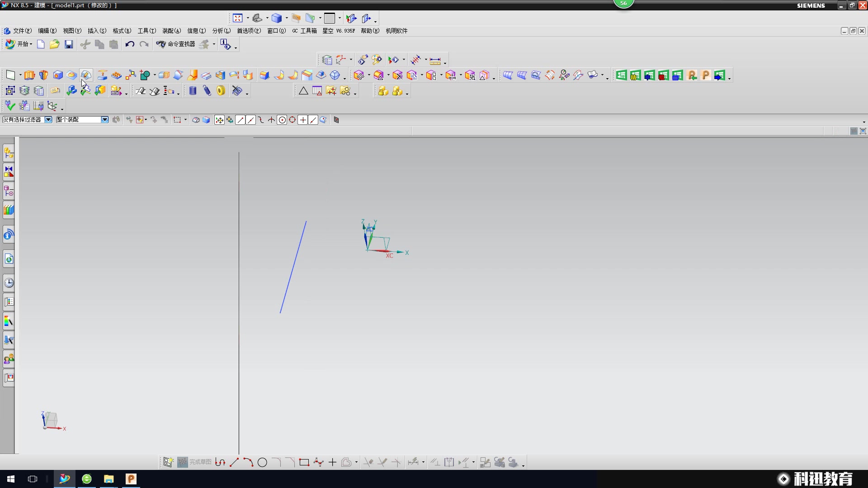Open the 机明软件 menu entry

[x=396, y=31]
